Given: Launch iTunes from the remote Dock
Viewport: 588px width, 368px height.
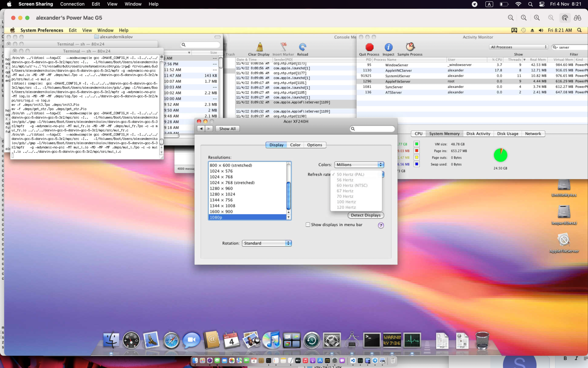Looking at the screenshot, I should [271, 340].
